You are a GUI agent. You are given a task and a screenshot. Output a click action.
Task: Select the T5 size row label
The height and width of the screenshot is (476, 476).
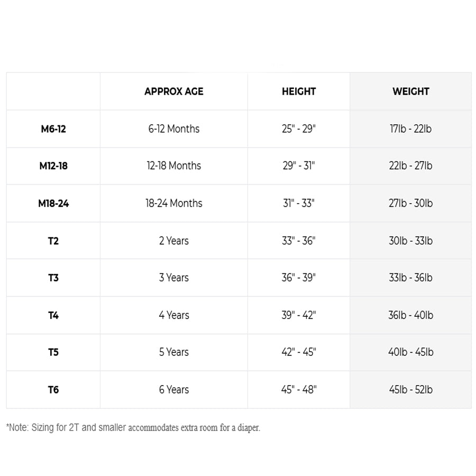(x=53, y=352)
